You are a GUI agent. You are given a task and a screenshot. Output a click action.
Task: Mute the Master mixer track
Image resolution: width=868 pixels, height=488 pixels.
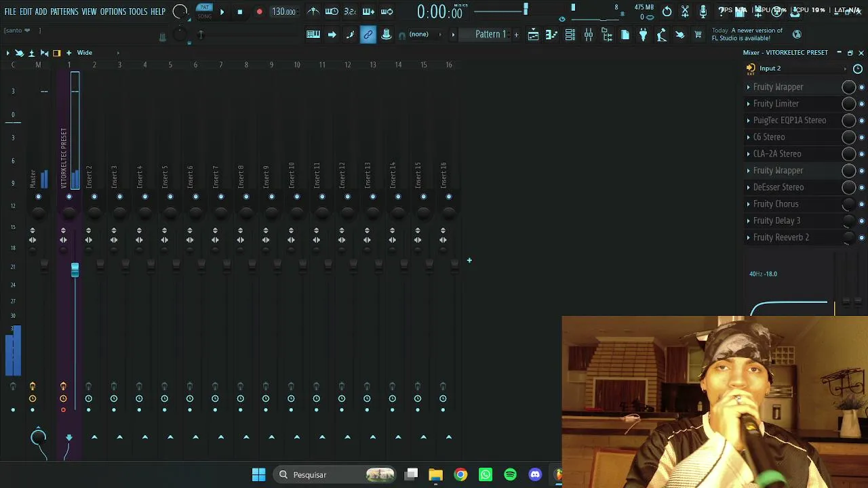click(38, 197)
